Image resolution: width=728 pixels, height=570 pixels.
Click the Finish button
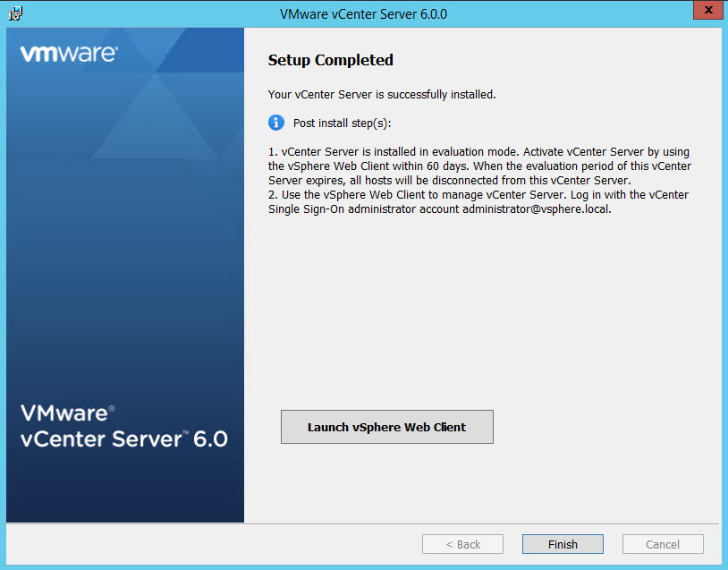click(563, 544)
